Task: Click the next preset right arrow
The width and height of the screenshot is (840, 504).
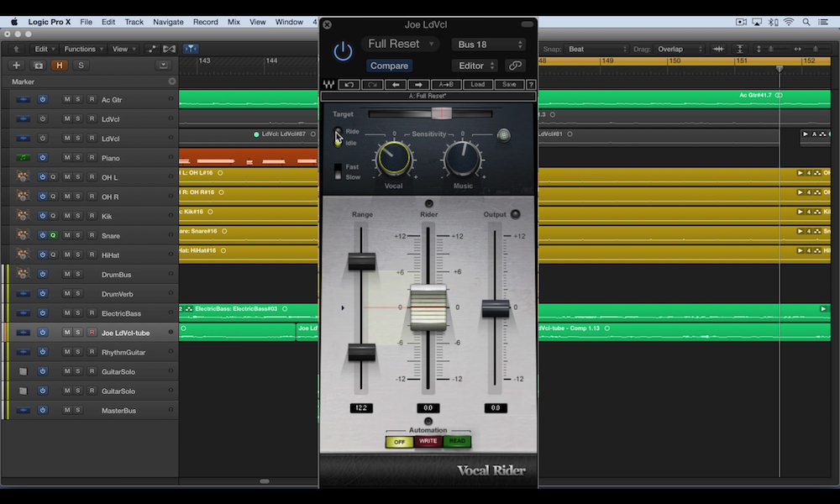Action: click(x=418, y=85)
